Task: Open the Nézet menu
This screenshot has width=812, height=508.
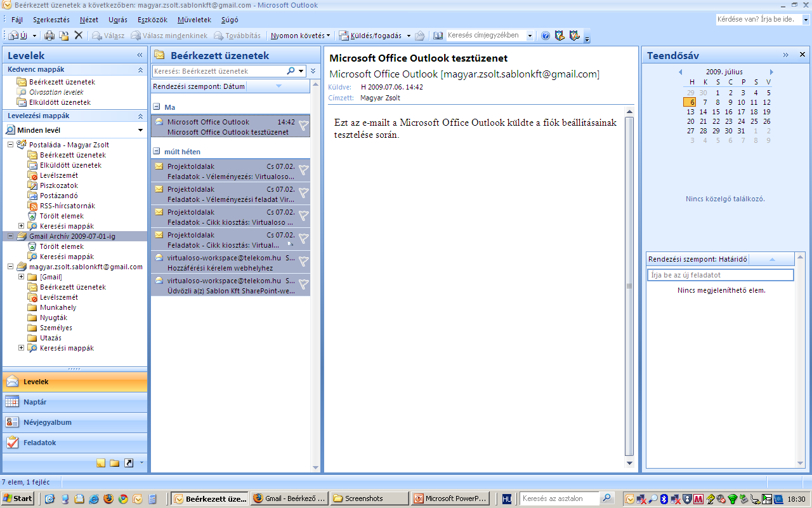Action: pos(89,20)
